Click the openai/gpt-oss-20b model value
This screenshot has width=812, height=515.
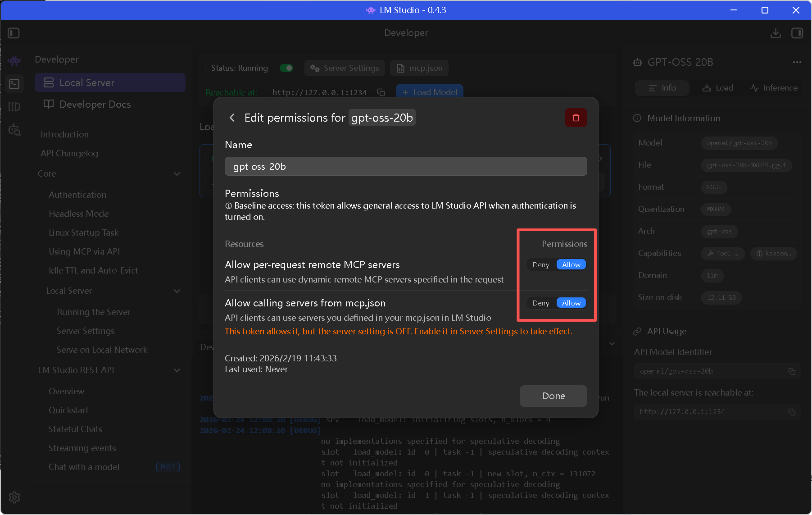click(739, 143)
